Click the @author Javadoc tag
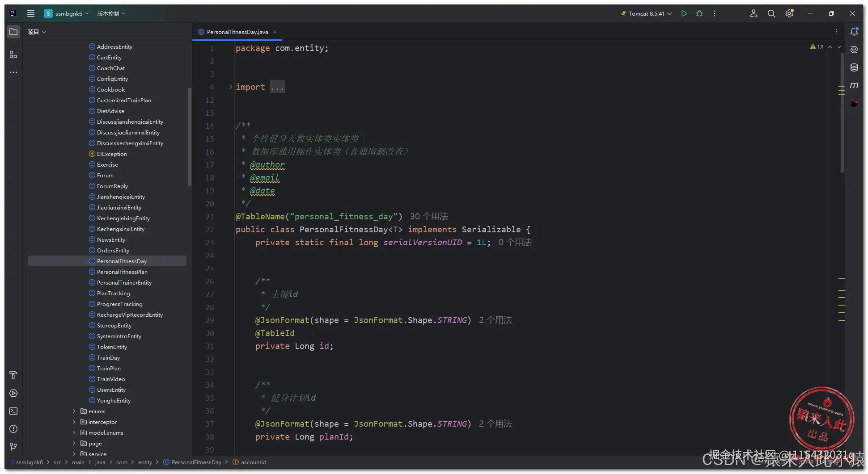 point(267,164)
